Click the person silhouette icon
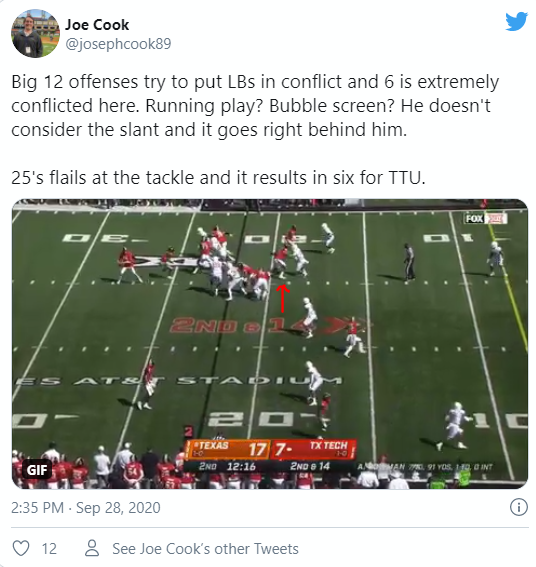536x567 pixels. click(92, 548)
